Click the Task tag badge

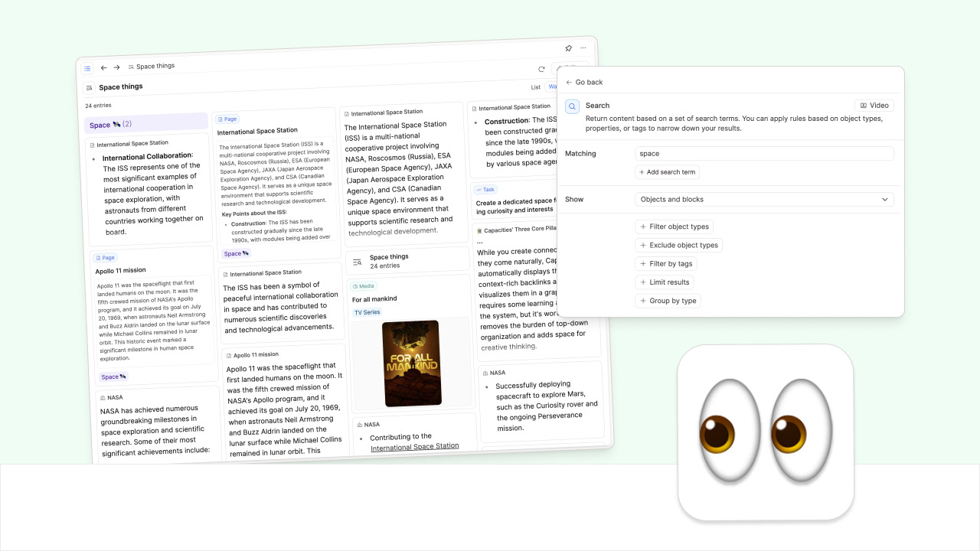(485, 189)
